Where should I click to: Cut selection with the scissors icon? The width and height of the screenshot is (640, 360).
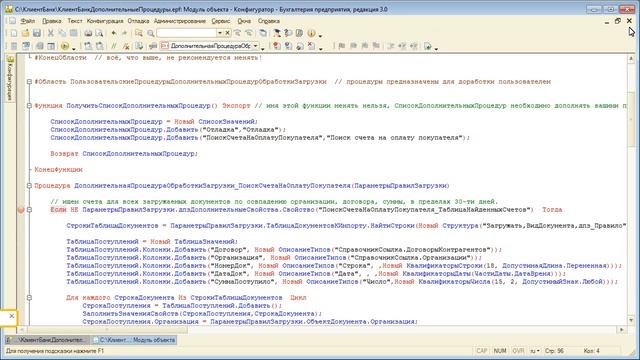coord(51,33)
